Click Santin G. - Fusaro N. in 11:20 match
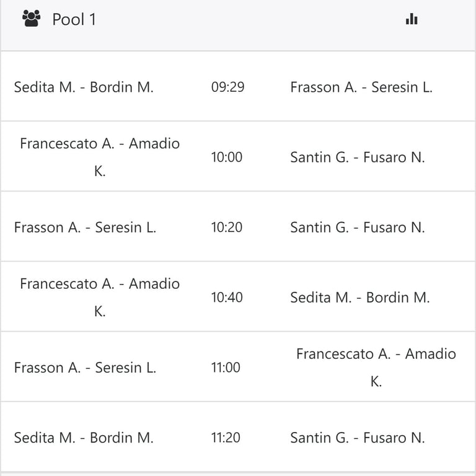Image resolution: width=476 pixels, height=476 pixels. [x=358, y=438]
